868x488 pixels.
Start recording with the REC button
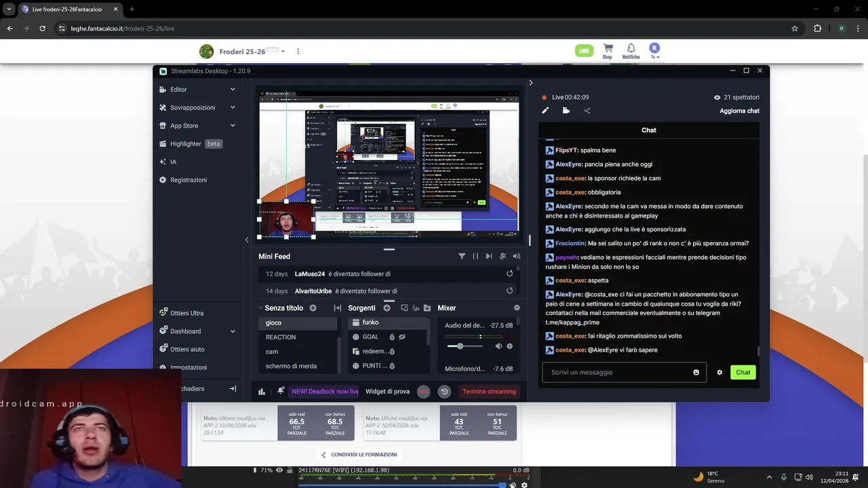point(424,391)
